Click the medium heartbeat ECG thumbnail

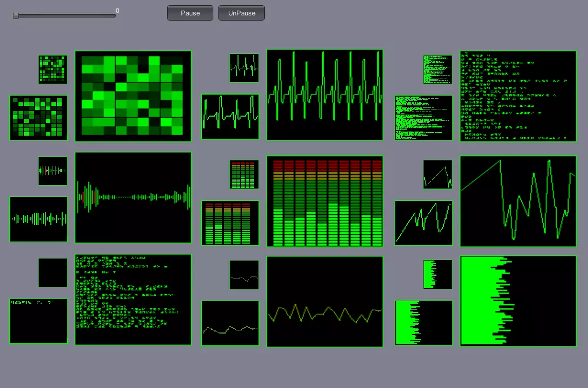click(230, 117)
